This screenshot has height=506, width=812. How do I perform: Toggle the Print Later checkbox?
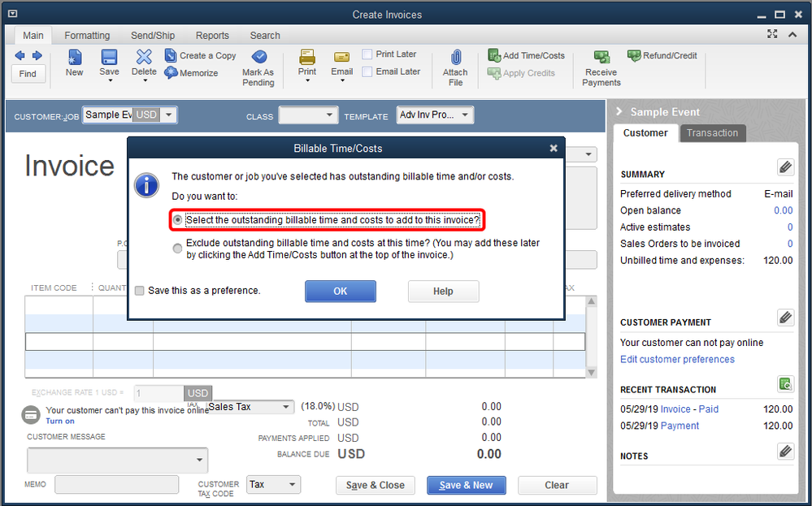point(367,54)
